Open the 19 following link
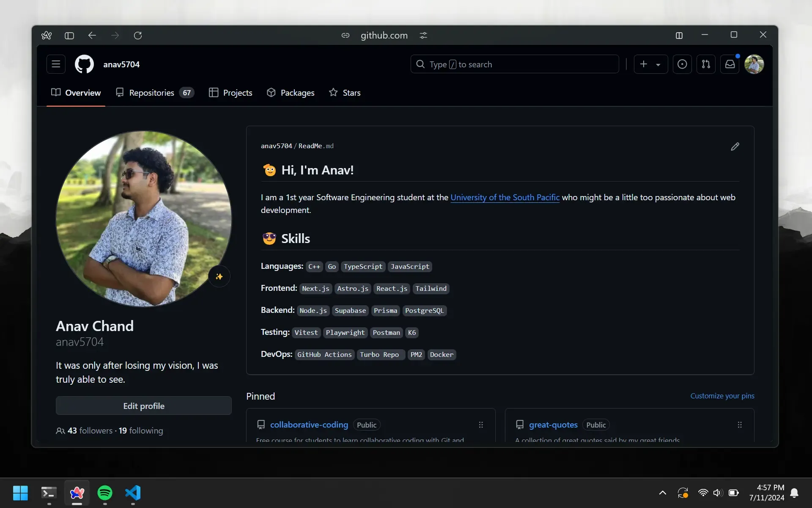 141,431
